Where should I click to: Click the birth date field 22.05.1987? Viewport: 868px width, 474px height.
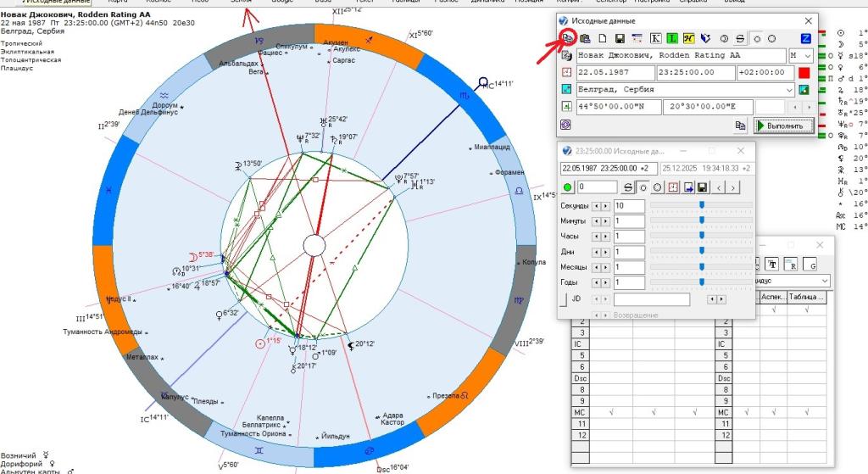coord(612,72)
